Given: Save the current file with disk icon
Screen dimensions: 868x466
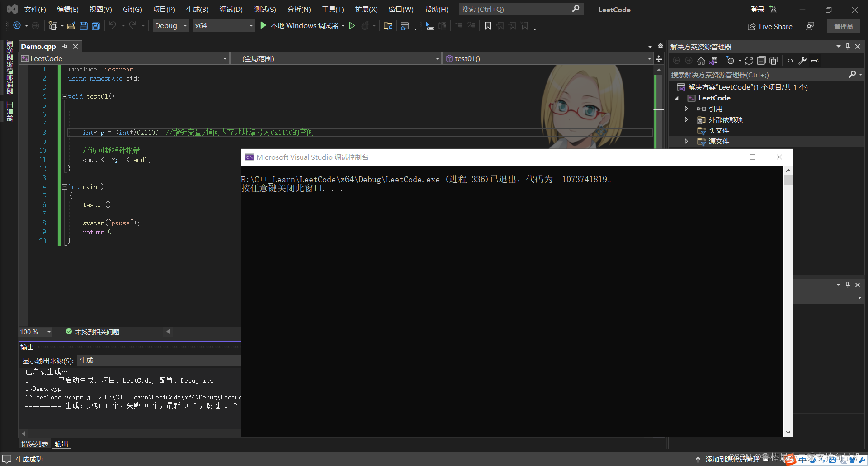Looking at the screenshot, I should tap(84, 26).
